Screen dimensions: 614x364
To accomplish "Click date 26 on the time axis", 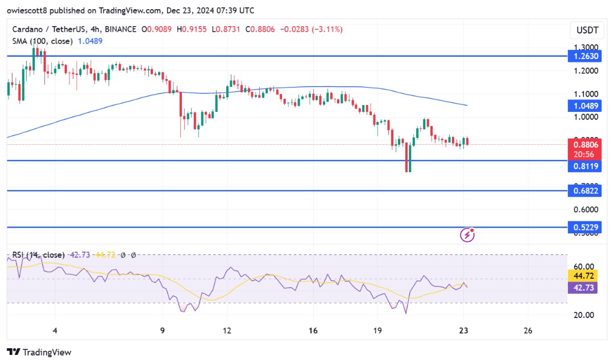I will click(528, 330).
